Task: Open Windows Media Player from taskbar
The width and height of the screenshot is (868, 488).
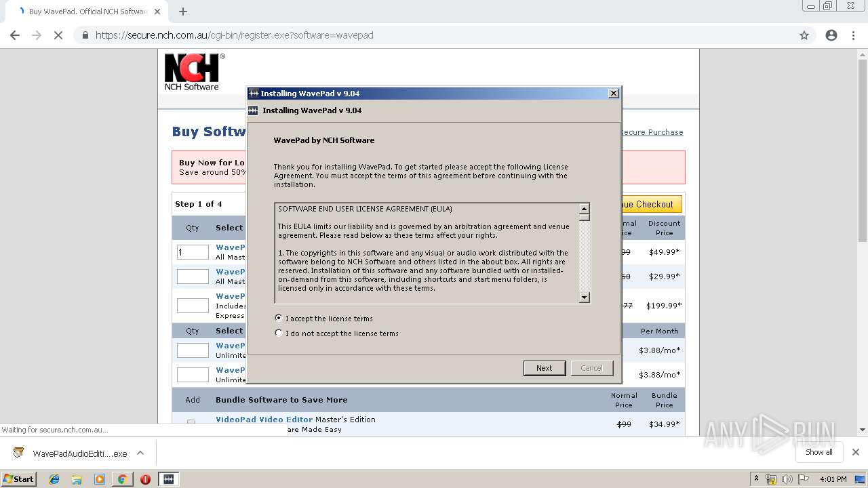Action: click(100, 479)
